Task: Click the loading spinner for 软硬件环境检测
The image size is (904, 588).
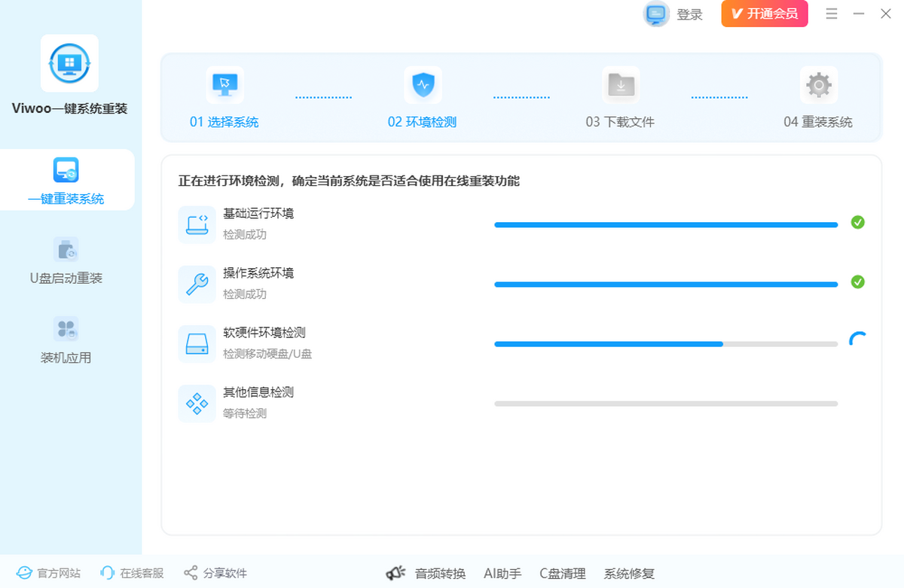Action: (857, 339)
